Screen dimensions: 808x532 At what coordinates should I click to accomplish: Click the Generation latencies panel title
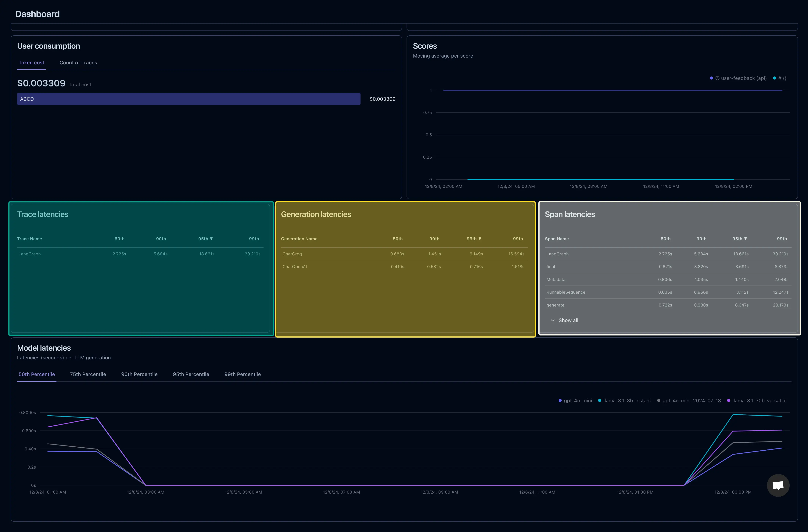[x=316, y=215]
